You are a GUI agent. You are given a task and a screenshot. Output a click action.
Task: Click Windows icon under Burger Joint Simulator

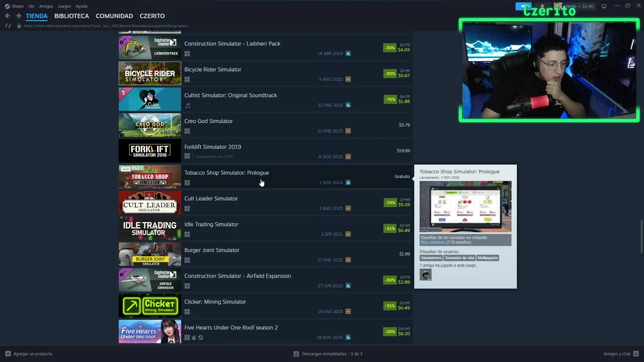pyautogui.click(x=187, y=260)
